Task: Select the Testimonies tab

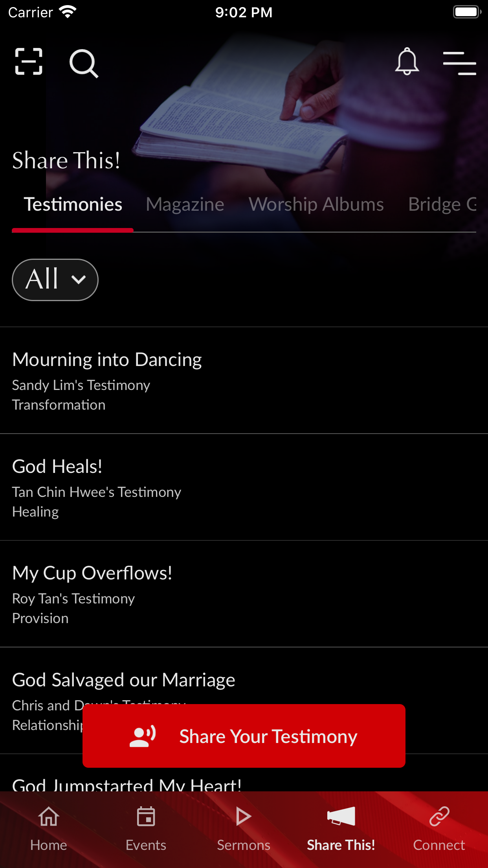Action: pyautogui.click(x=73, y=204)
